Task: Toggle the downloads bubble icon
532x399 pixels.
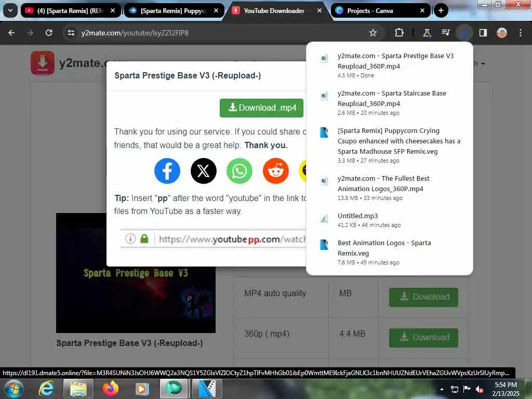Action: 464,33
